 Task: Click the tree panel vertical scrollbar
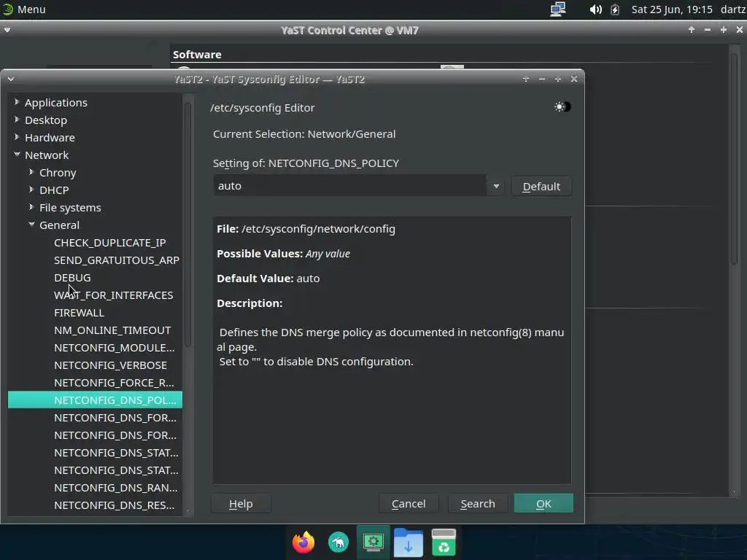(x=187, y=224)
